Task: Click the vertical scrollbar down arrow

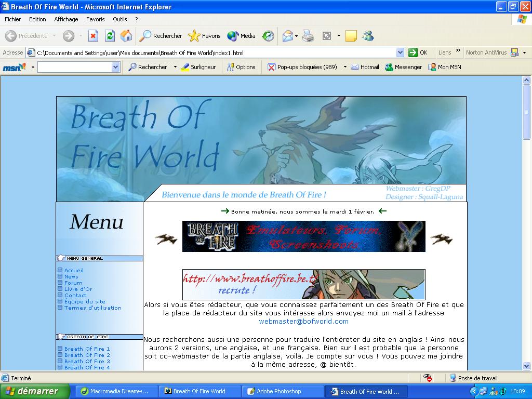Action: (527, 366)
